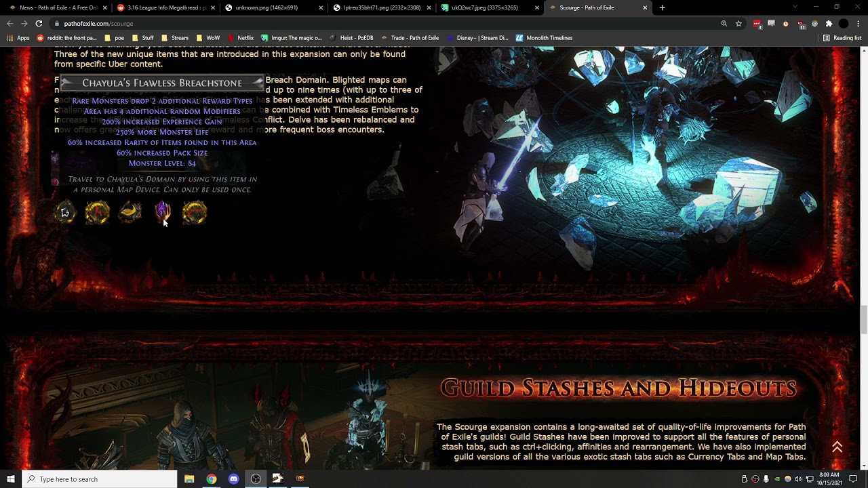
Task: Open the Reading list panel
Action: click(x=842, y=38)
